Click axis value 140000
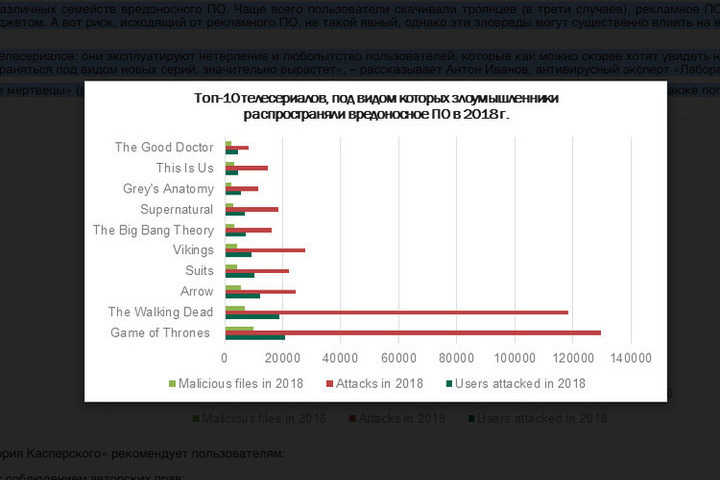This screenshot has width=720, height=480. click(x=630, y=358)
